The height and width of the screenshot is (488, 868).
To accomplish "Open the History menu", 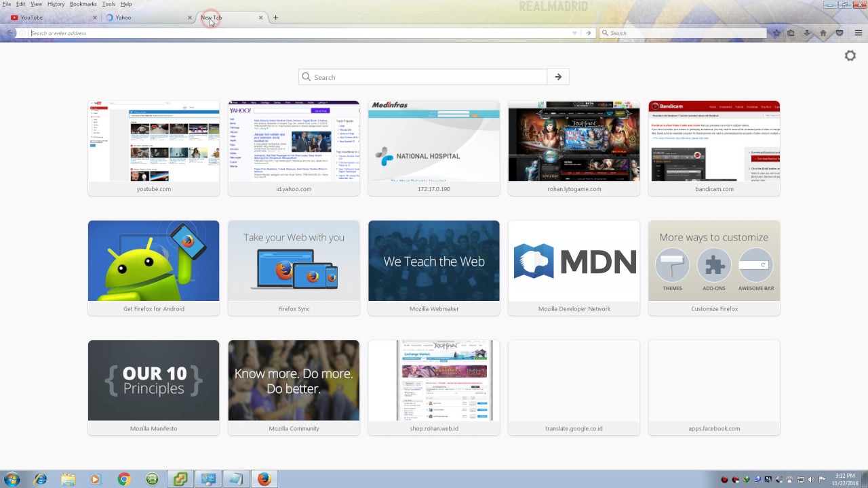I will tap(56, 4).
